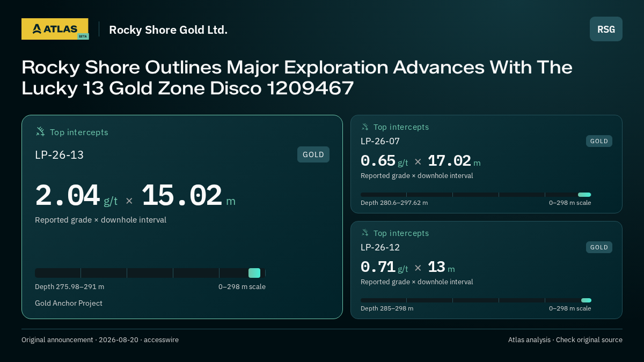The width and height of the screenshot is (644, 362).
Task: Click the depth bar marker for LP-26-12
Action: [586, 300]
